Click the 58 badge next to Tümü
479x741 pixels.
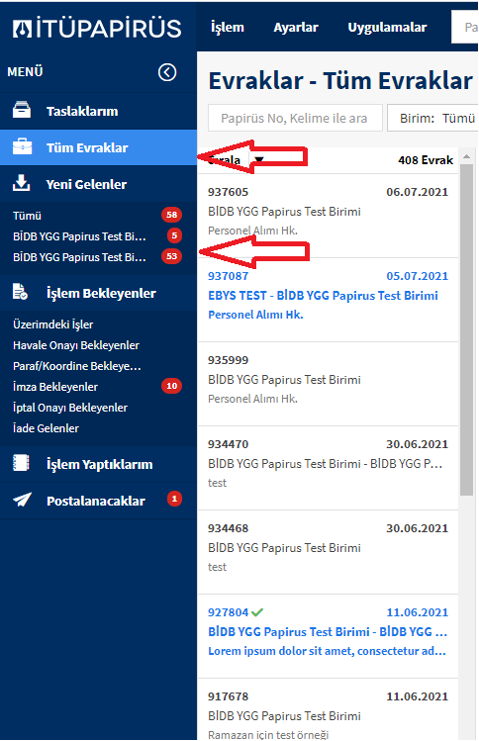pos(171,215)
